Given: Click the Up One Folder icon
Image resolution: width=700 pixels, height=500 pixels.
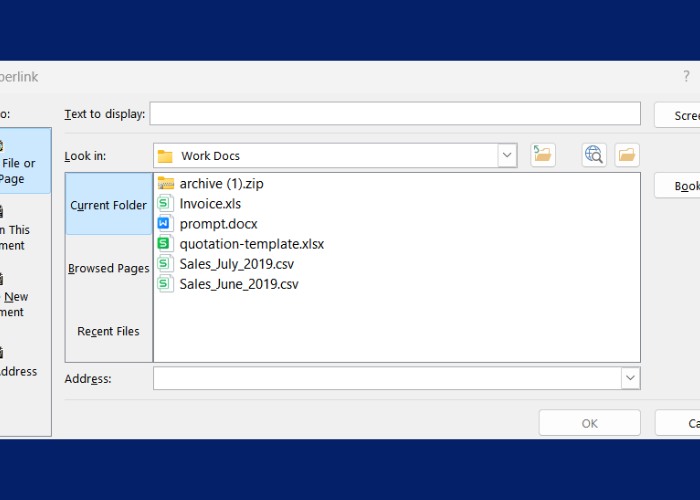Looking at the screenshot, I should [543, 155].
